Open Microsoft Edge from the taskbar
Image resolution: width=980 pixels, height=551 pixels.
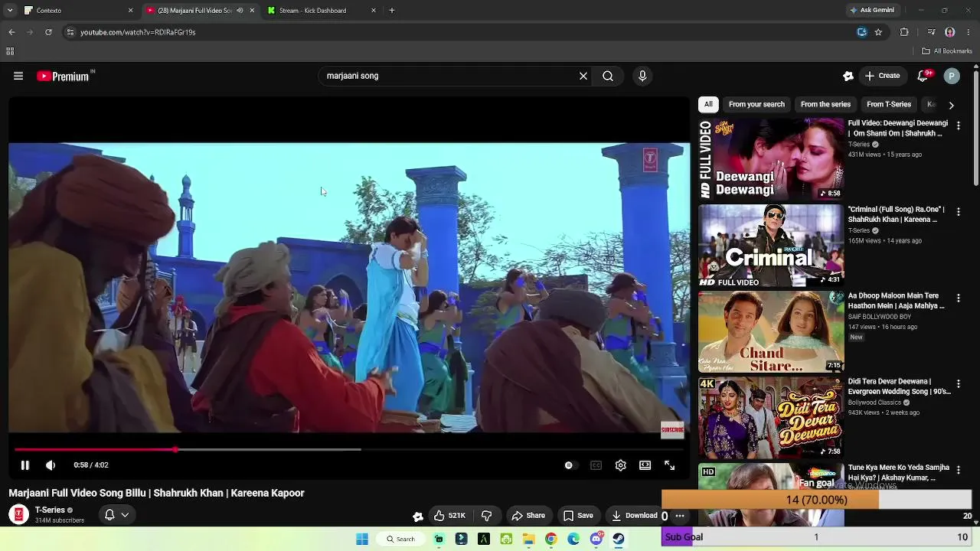tap(573, 539)
